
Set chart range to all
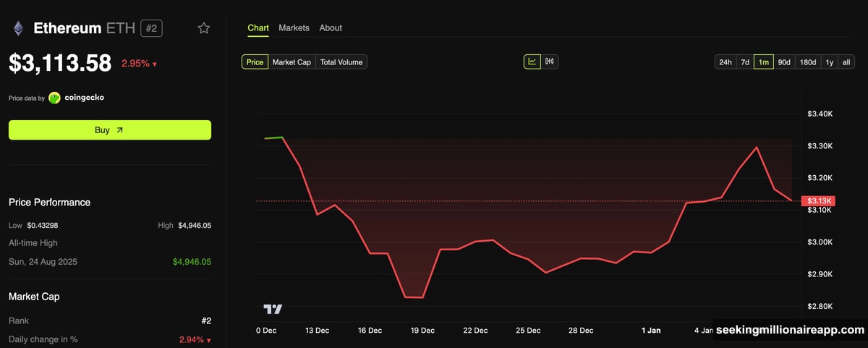point(846,62)
